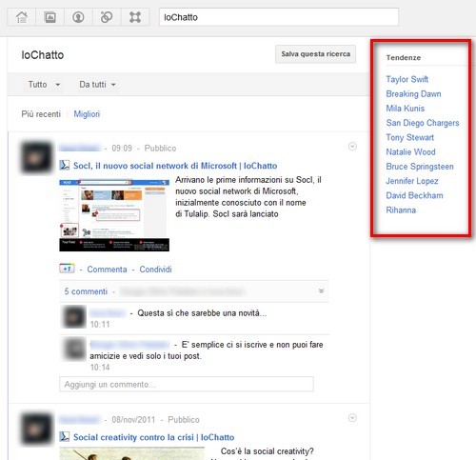This screenshot has width=476, height=460.
Task: Open options menu arrow for 09:09 post
Action: point(352,147)
